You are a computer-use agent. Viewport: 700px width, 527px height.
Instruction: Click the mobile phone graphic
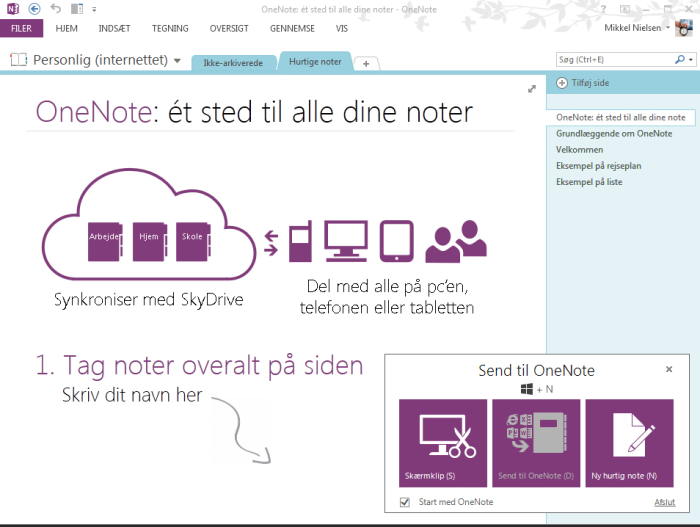click(300, 241)
